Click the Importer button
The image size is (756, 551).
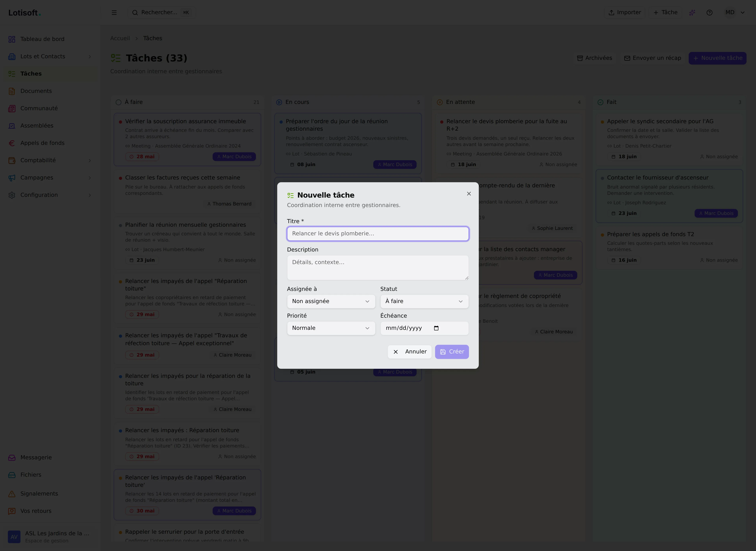click(624, 13)
